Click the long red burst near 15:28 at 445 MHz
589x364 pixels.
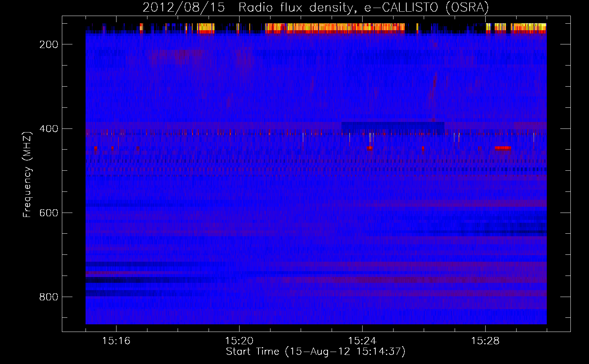503,148
